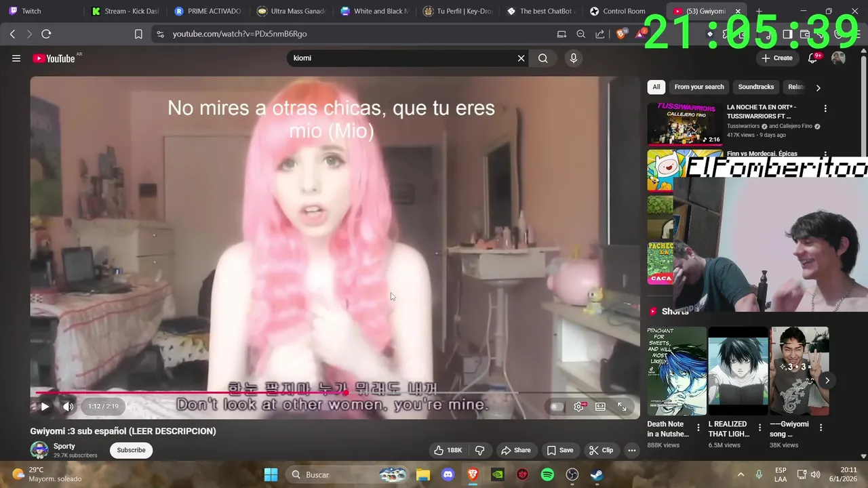Image resolution: width=868 pixels, height=488 pixels.
Task: Switch to the Control Room tab
Action: tap(623, 11)
